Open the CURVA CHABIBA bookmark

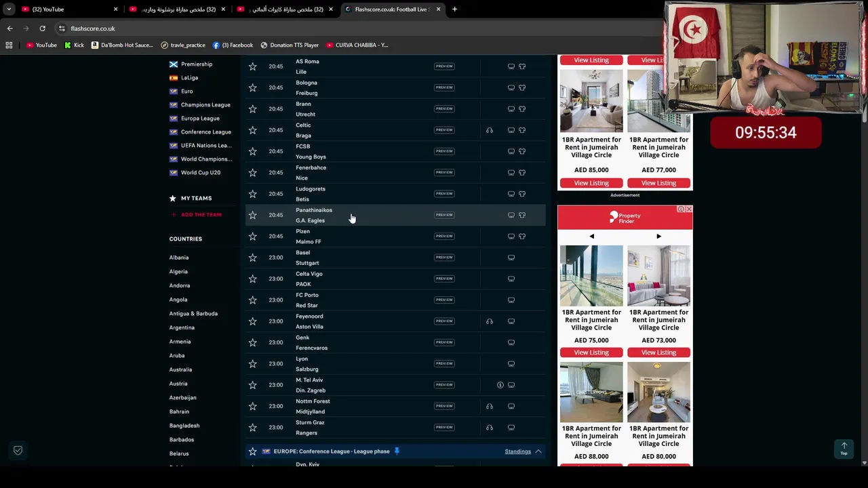357,45
